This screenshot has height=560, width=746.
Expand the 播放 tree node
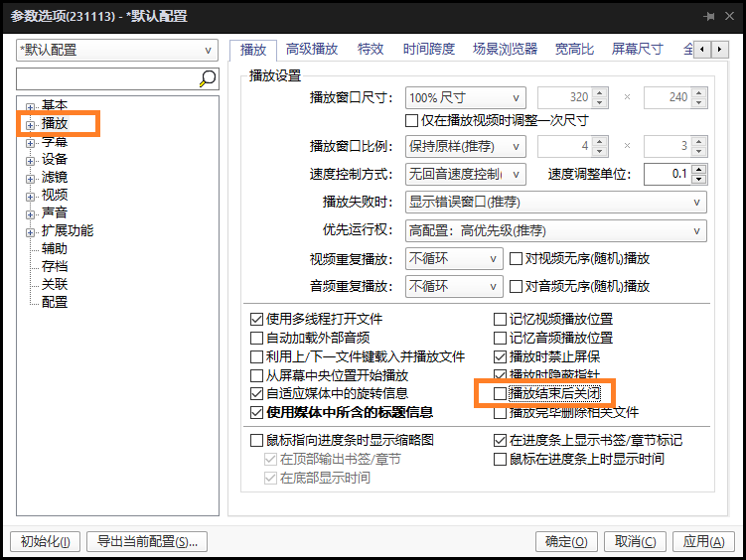(31, 125)
